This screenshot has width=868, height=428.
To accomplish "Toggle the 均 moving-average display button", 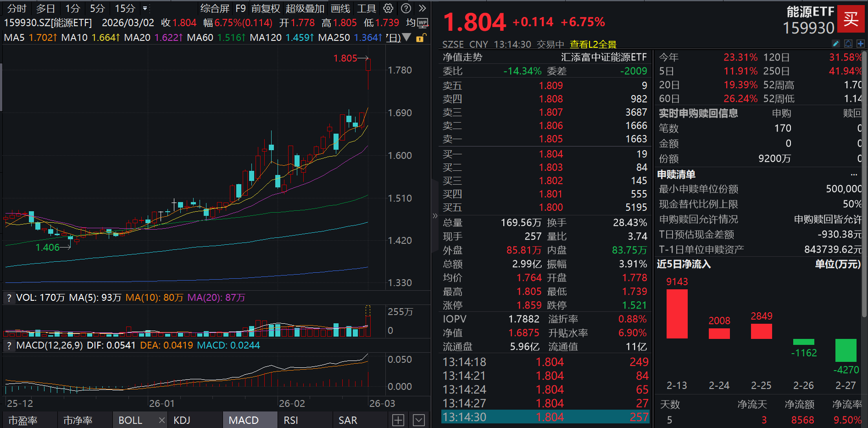I will (411, 23).
